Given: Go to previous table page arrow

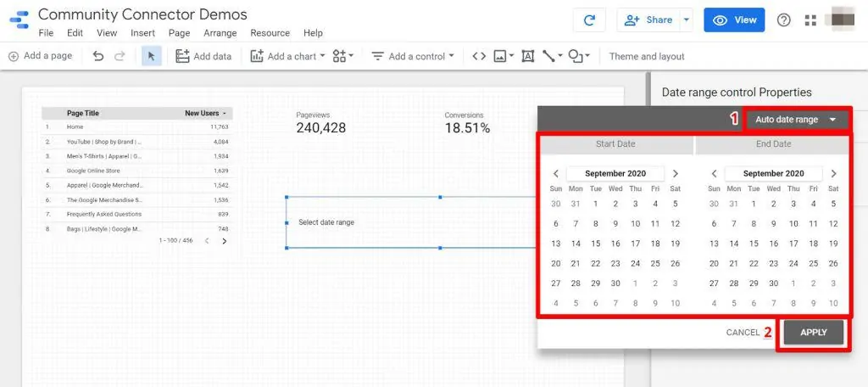Looking at the screenshot, I should (x=207, y=241).
